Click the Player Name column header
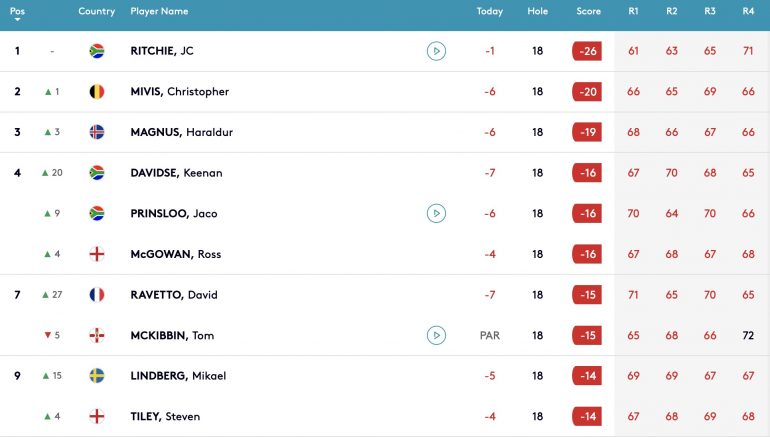This screenshot has width=770, height=437. [x=159, y=12]
